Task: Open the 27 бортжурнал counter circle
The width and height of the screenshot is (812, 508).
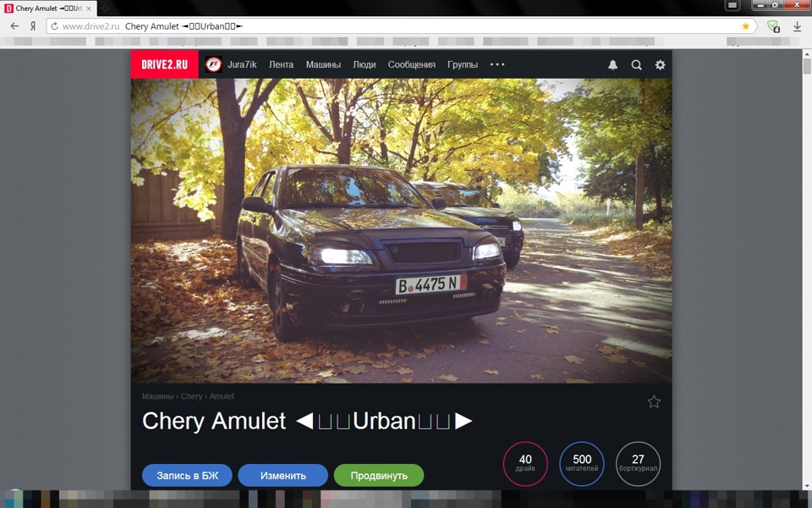Action: 638,463
